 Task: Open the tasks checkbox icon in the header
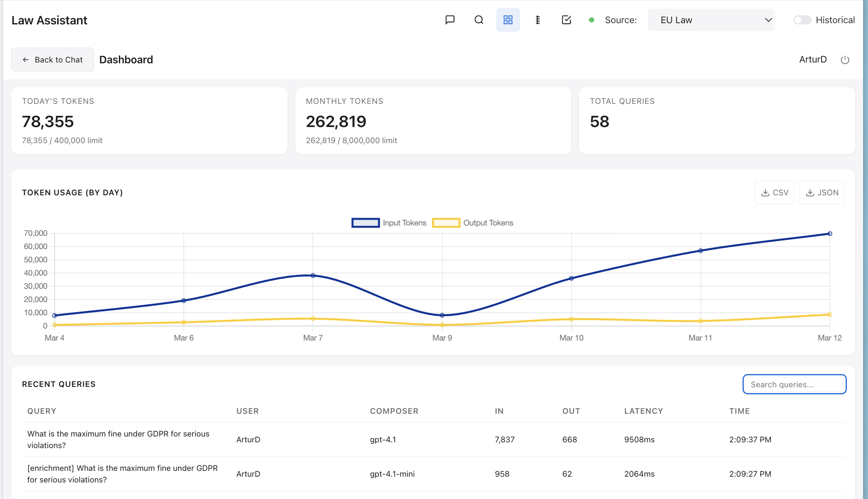tap(566, 19)
